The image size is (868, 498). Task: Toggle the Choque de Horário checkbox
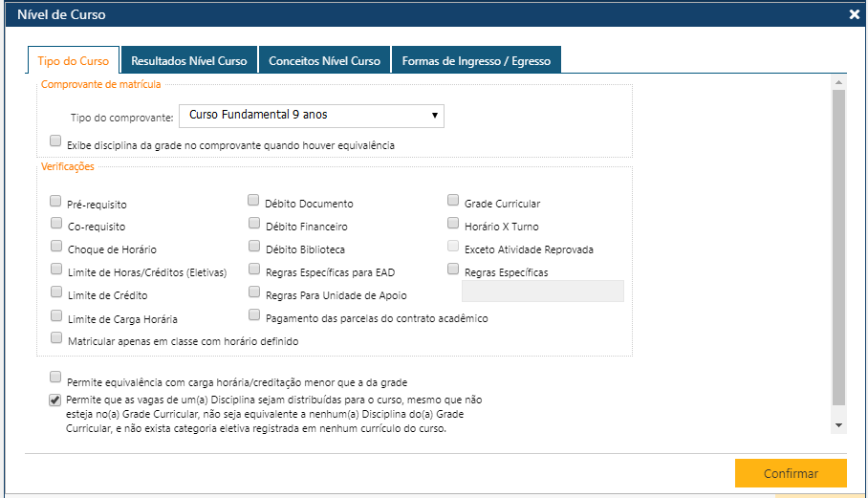[x=56, y=247]
